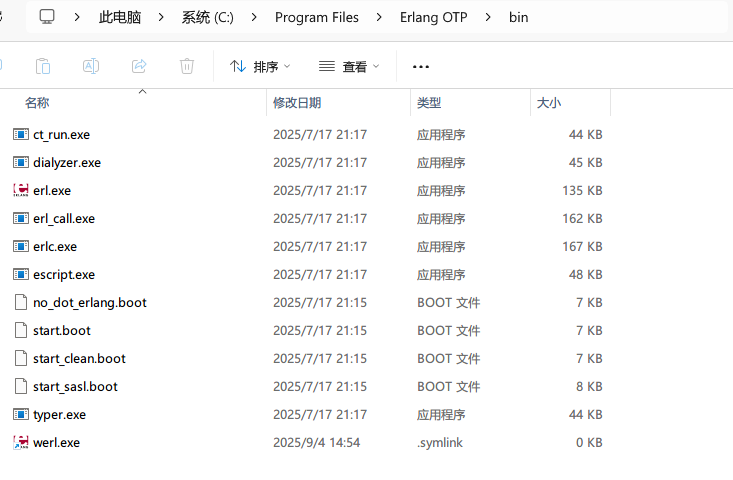Screen dimensions: 733x480
Task: Click the erl.exe Erlang icon
Action: point(21,190)
